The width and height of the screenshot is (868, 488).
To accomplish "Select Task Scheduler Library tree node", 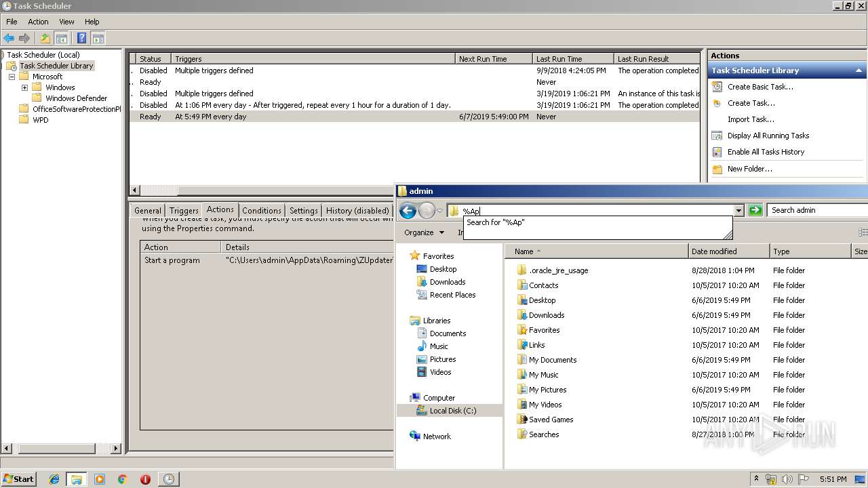I will [x=56, y=66].
